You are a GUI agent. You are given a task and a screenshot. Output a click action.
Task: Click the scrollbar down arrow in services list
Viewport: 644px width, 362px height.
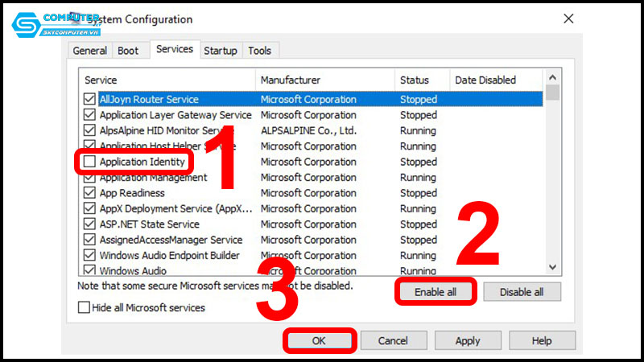pyautogui.click(x=552, y=267)
